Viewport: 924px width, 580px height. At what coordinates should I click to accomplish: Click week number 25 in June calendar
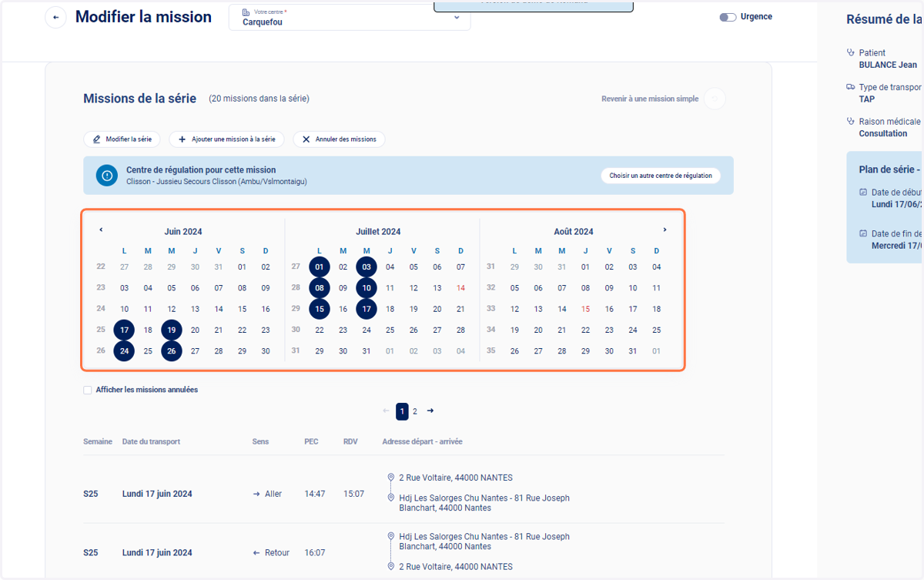[101, 330]
